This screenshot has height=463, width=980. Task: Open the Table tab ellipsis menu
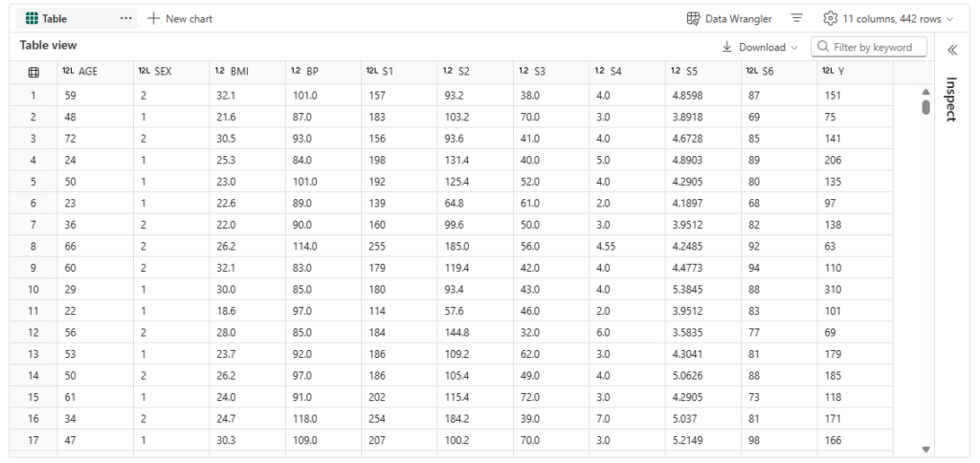pos(126,19)
